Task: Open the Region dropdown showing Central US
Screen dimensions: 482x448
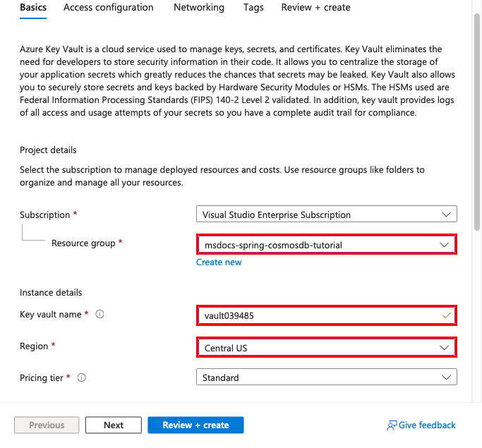Action: 326,348
